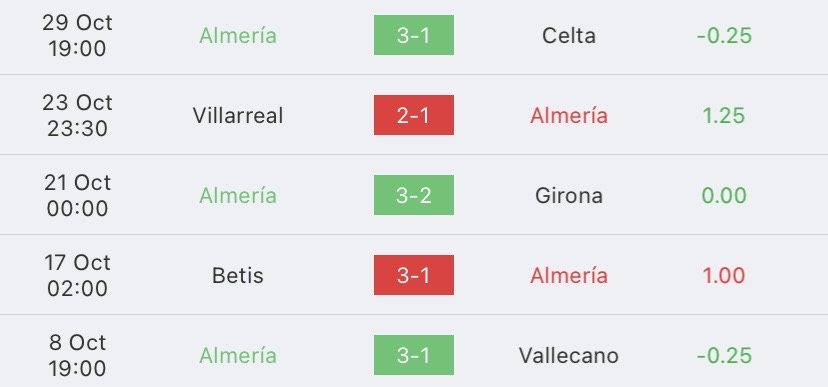The height and width of the screenshot is (387, 828).
Task: Select the Vallecano team name
Action: [569, 355]
